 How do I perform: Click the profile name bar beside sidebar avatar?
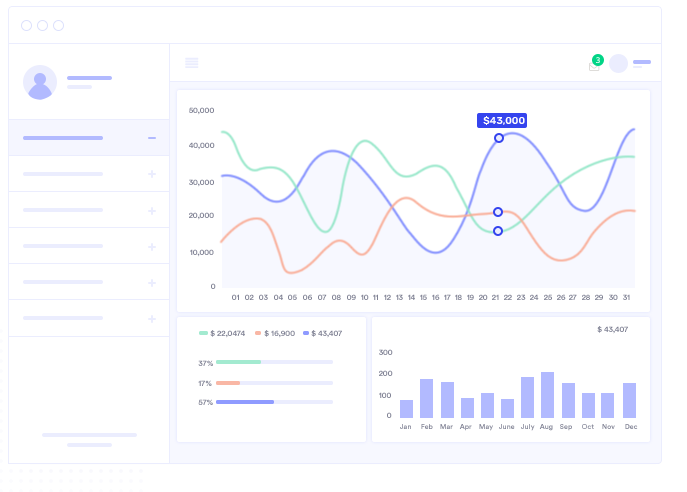[x=89, y=78]
